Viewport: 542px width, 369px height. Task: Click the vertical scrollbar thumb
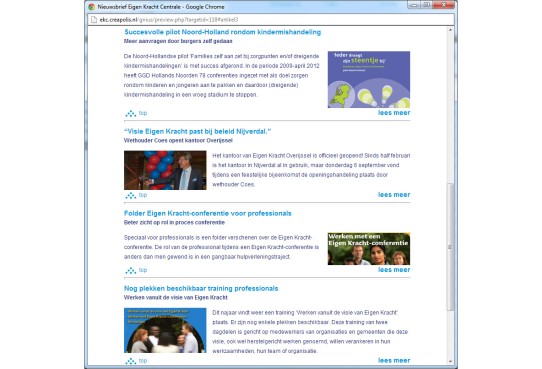(450, 247)
